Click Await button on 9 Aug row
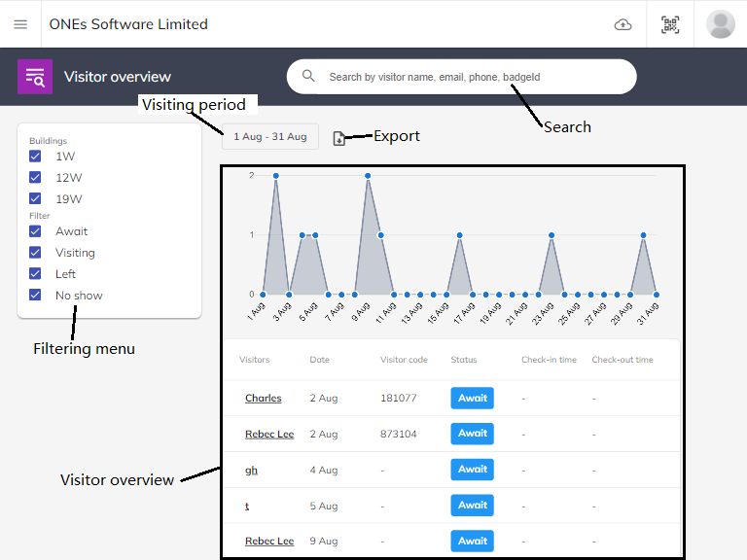 point(473,541)
